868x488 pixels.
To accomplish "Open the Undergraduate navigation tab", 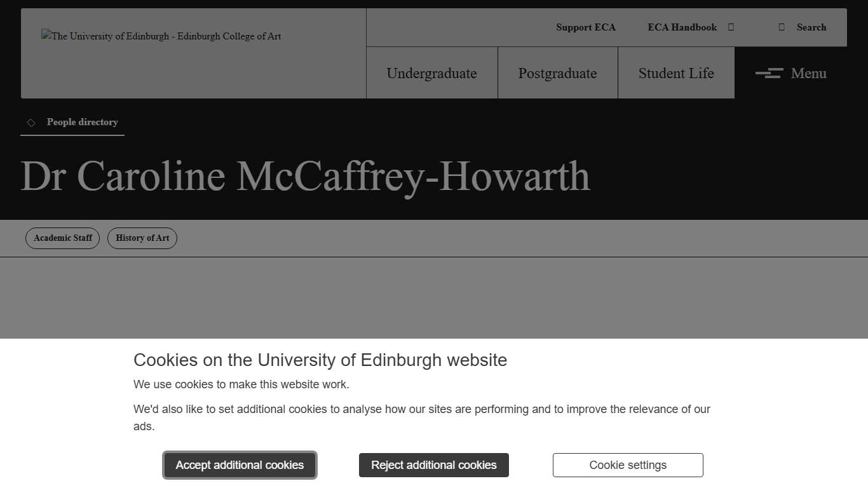I will click(x=431, y=73).
